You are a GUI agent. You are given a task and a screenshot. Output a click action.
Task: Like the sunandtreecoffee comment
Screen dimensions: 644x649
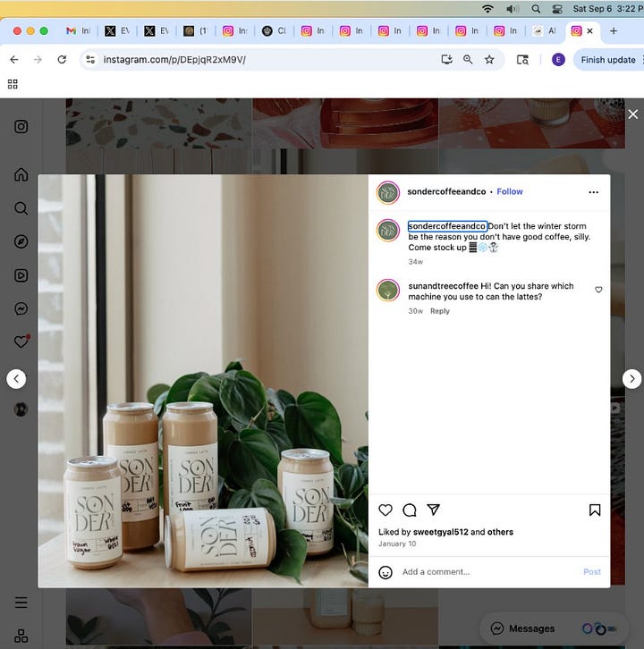click(x=598, y=290)
